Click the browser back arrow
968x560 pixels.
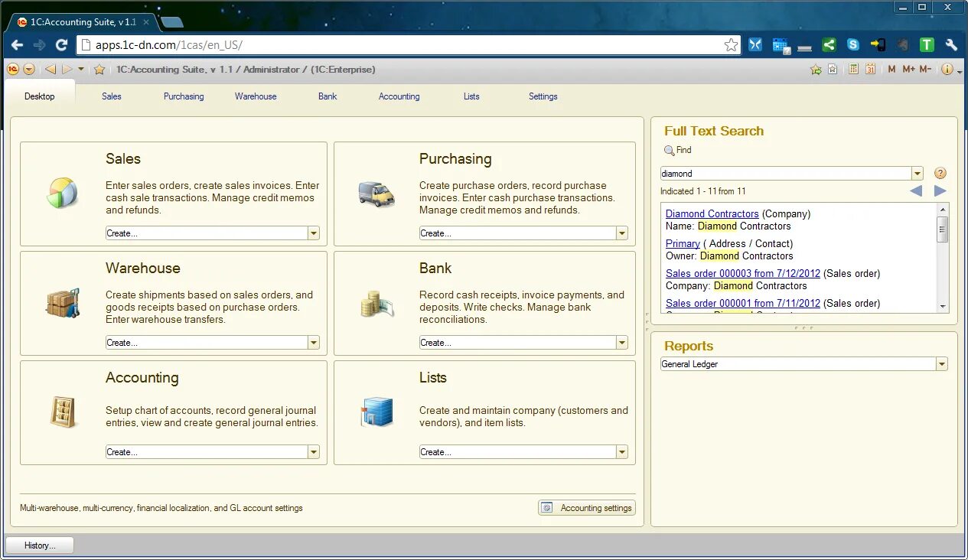click(17, 45)
